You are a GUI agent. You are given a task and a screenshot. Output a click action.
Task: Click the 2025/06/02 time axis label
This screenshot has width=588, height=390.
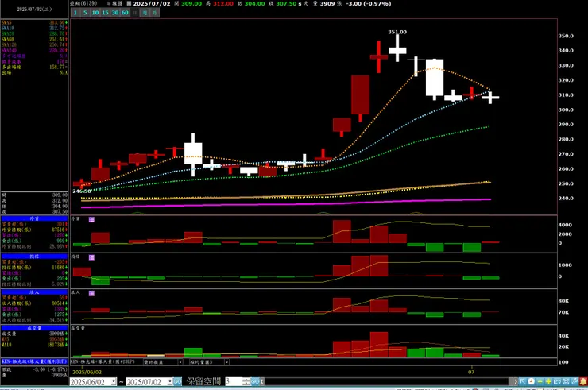87,372
